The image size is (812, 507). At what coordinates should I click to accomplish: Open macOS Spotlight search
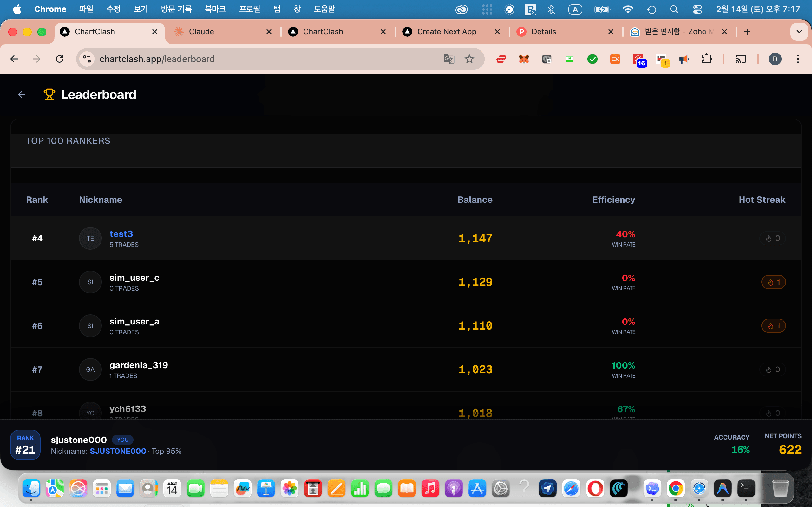tap(674, 9)
